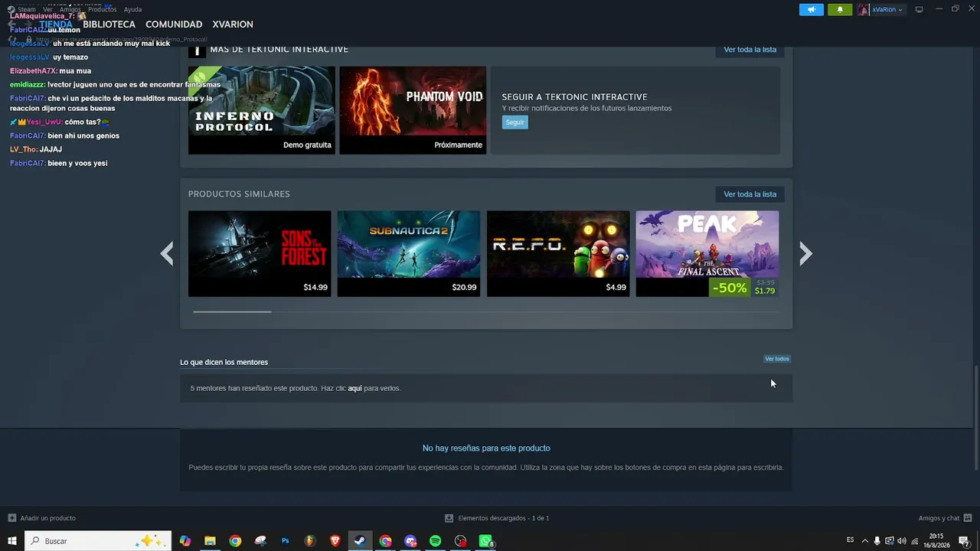Click the xVaRion profile avatar
This screenshot has width=980, height=551.
coord(864,10)
